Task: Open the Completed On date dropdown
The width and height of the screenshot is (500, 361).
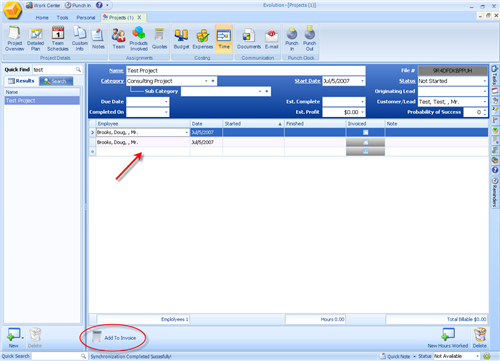Action: 166,112
